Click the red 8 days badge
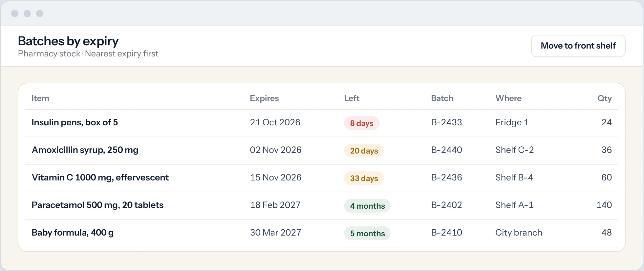 (361, 123)
